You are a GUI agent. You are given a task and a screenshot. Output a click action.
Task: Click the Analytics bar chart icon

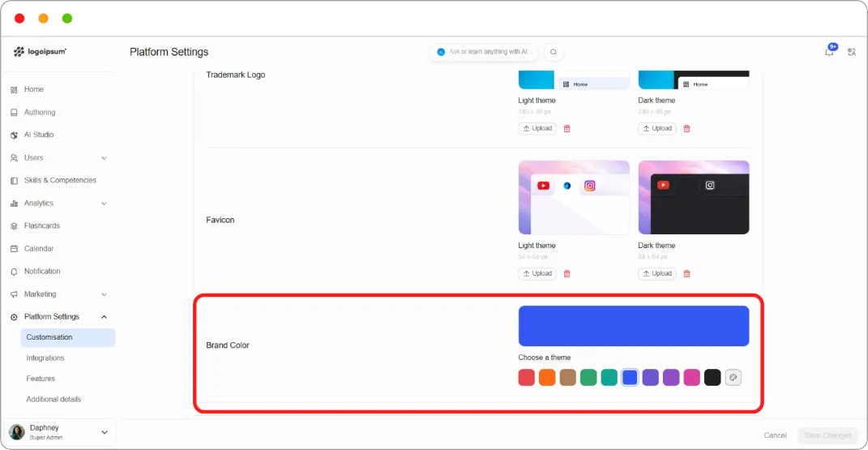click(x=14, y=204)
